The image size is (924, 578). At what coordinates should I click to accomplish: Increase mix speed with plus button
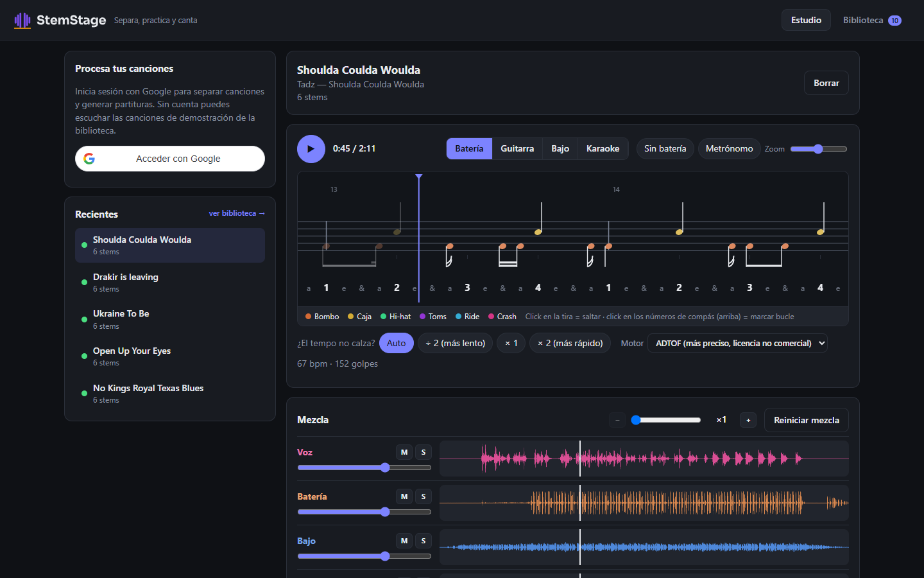click(748, 420)
